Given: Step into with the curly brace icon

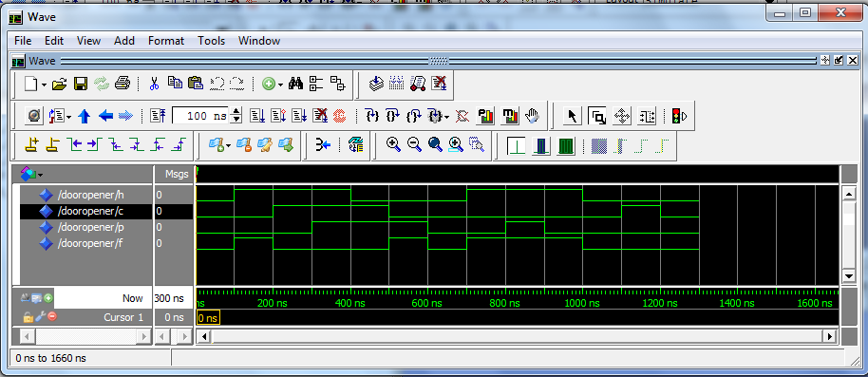Looking at the screenshot, I should [x=372, y=116].
